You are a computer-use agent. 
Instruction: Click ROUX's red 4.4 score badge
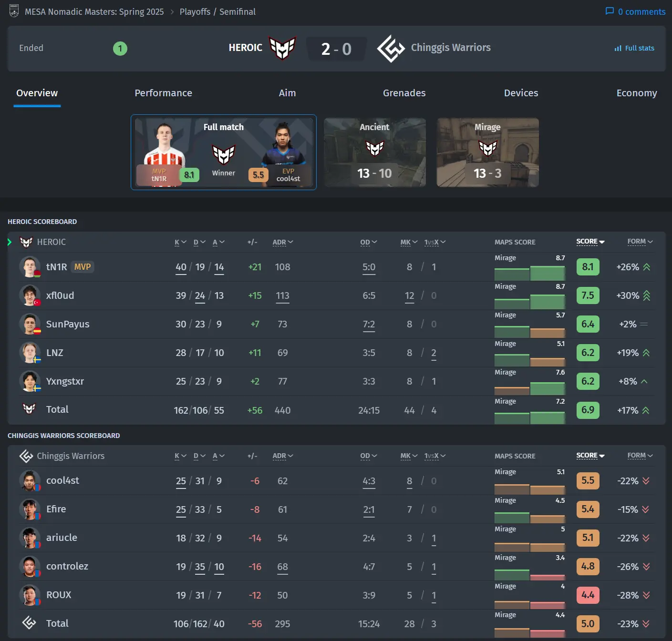pos(588,595)
